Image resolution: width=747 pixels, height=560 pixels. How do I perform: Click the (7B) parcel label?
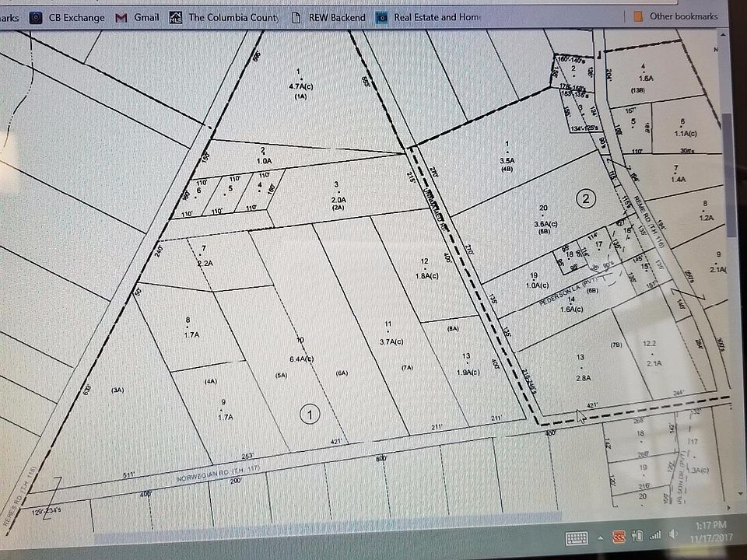[616, 345]
